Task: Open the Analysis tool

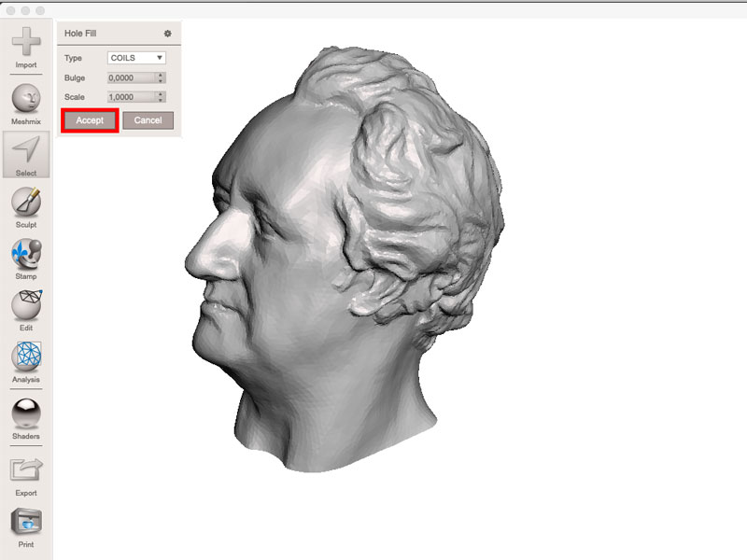Action: coord(26,362)
